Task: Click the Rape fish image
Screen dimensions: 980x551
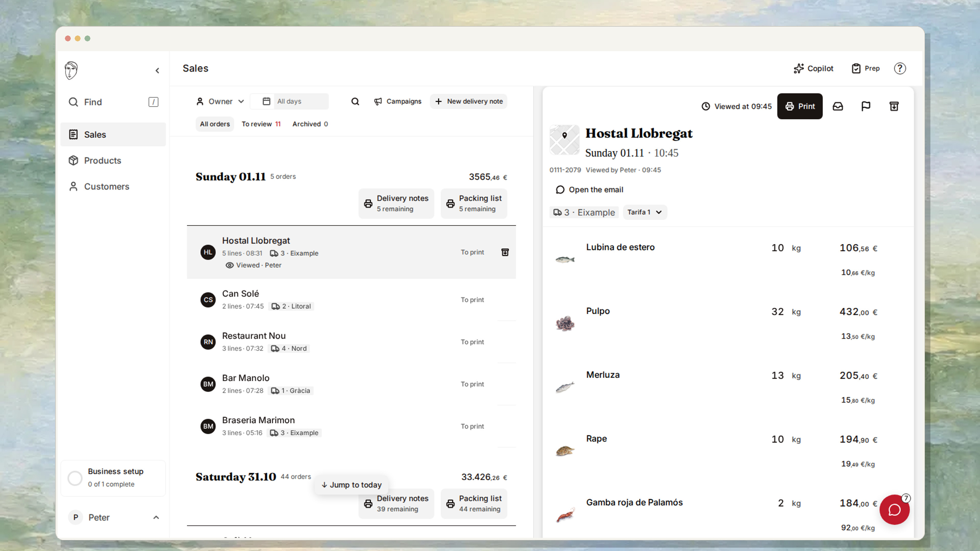Action: click(565, 451)
